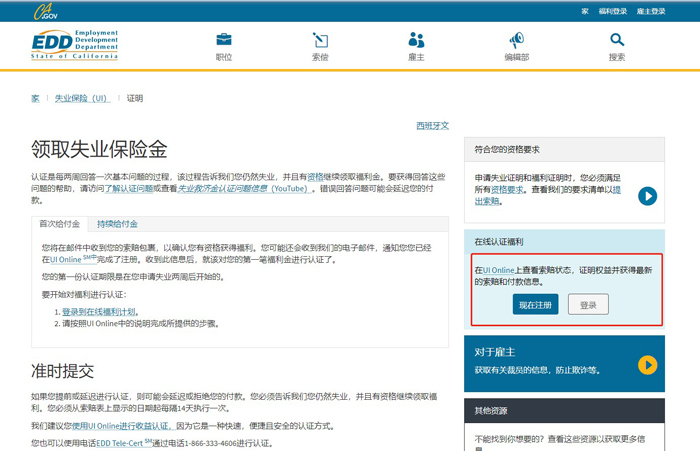The width and height of the screenshot is (700, 451).
Task: Open 资格 link in intro paragraph
Action: click(x=315, y=177)
